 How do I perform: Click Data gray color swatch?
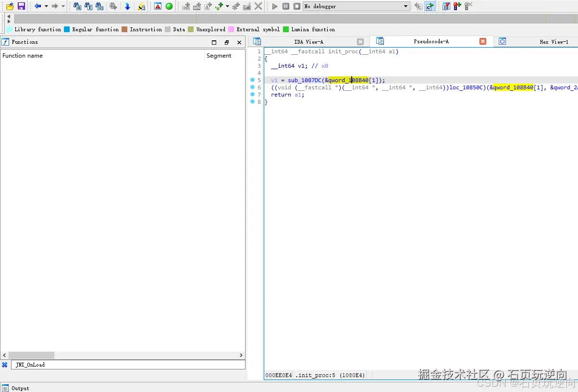point(168,29)
